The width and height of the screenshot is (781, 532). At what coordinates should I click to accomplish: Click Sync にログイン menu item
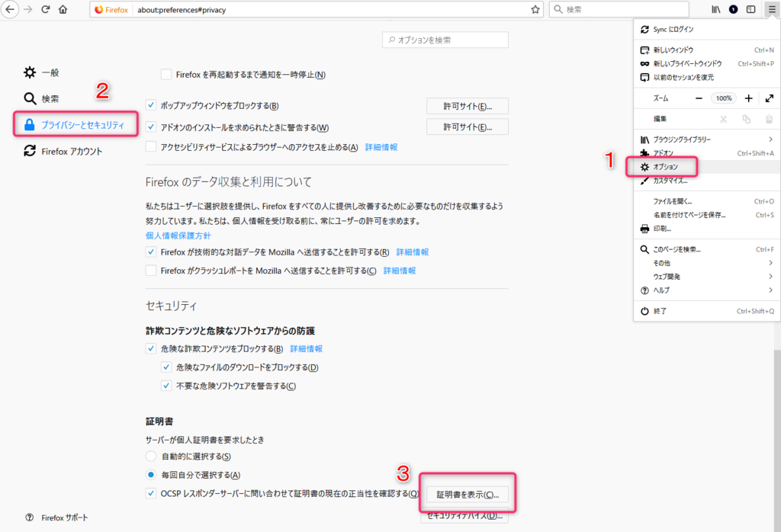pos(707,30)
